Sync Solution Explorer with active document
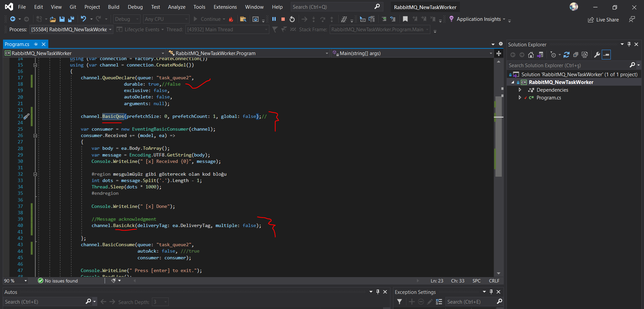644x309 pixels. [x=567, y=55]
